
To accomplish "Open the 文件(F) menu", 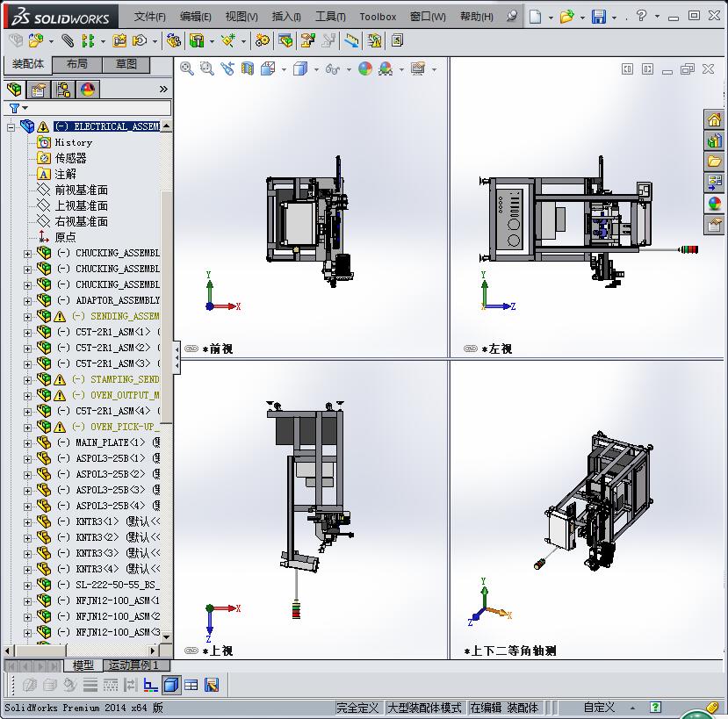I will coord(150,17).
